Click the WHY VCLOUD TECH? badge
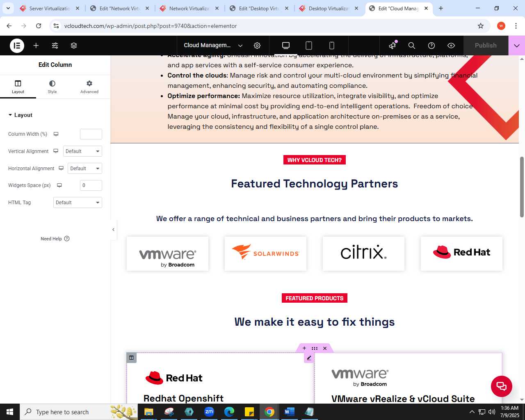Viewport: 525px width, 420px height. point(315,160)
